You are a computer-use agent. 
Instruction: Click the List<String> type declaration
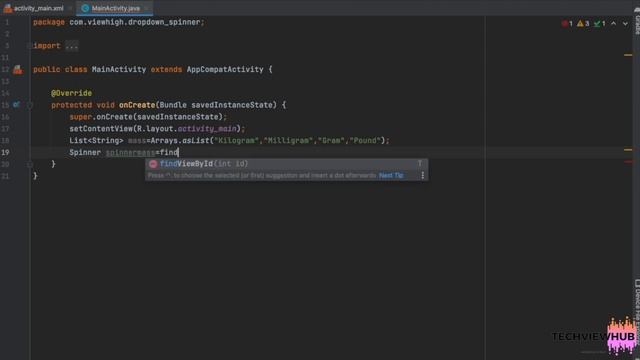coord(96,140)
